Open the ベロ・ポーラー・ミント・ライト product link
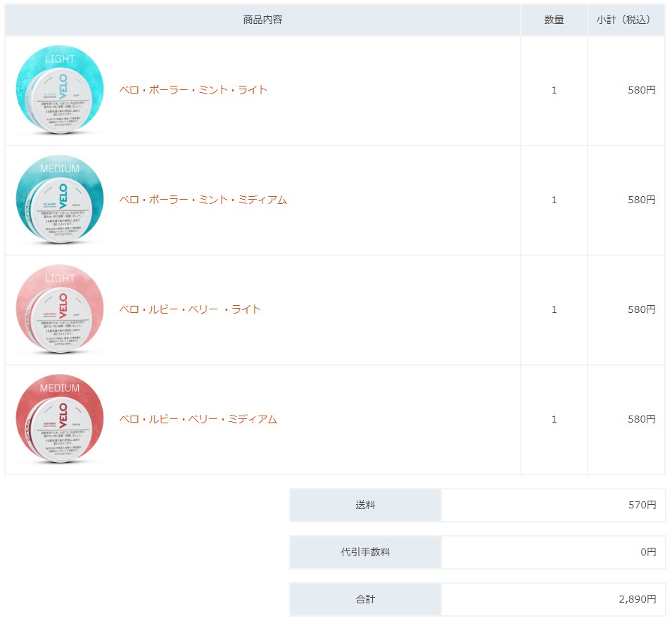The height and width of the screenshot is (623, 672). [x=194, y=90]
